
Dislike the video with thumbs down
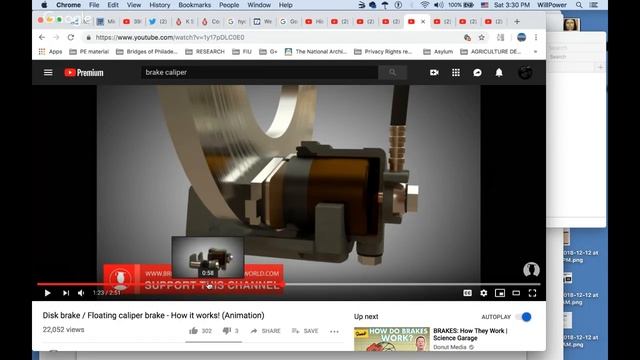(x=227, y=331)
